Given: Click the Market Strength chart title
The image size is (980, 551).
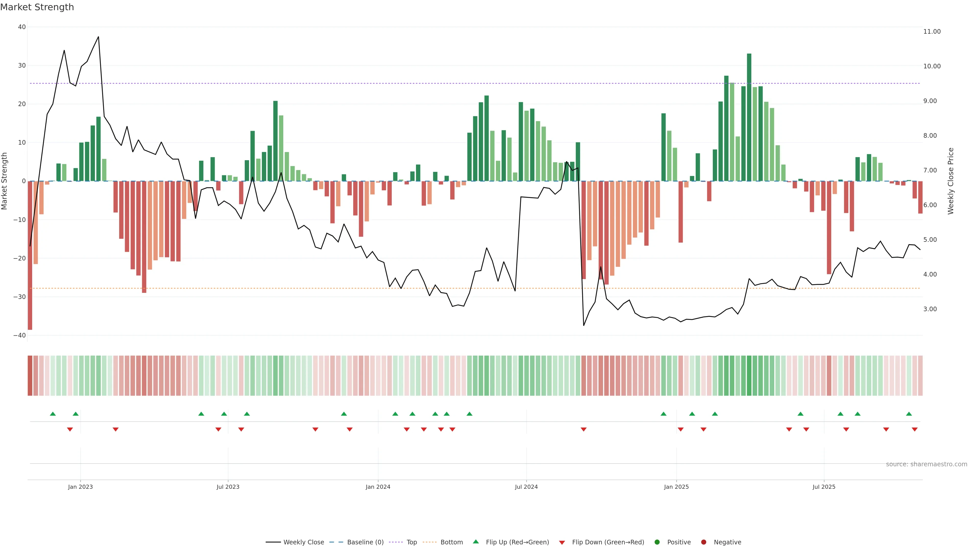Looking at the screenshot, I should tap(37, 7).
